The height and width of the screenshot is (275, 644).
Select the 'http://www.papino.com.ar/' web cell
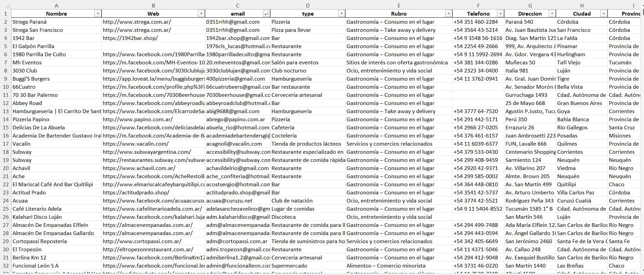pos(153,119)
